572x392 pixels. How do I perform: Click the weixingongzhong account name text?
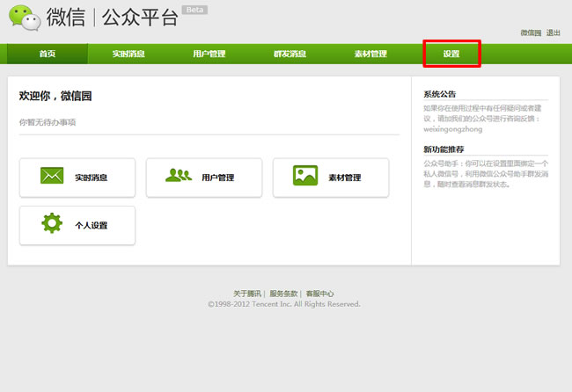[452, 129]
